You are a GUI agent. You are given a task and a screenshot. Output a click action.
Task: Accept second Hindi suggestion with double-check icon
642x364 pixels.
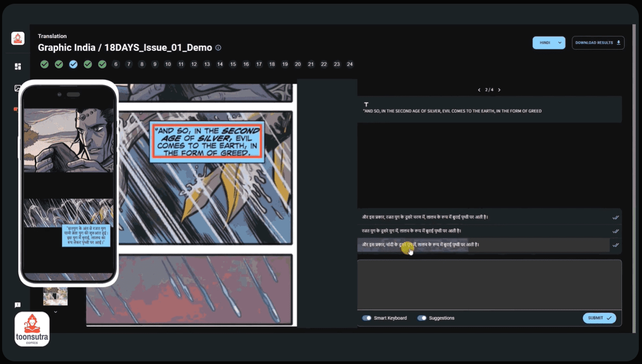point(615,231)
